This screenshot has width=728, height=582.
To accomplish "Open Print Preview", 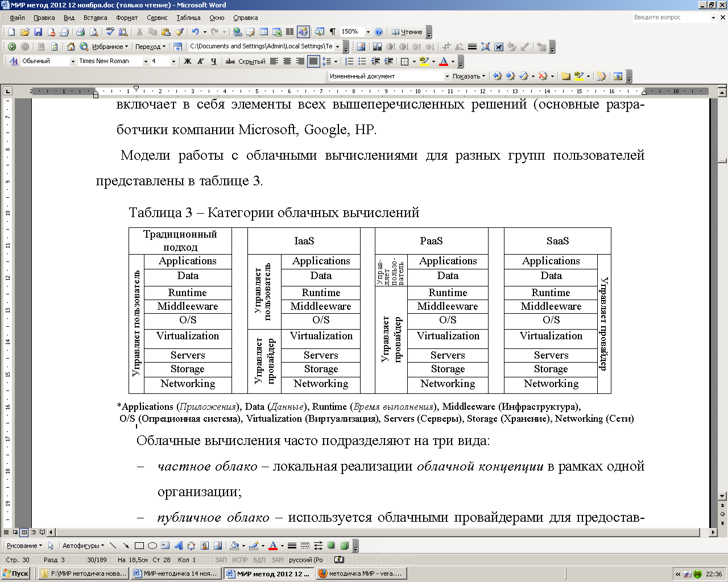I will coord(93,32).
